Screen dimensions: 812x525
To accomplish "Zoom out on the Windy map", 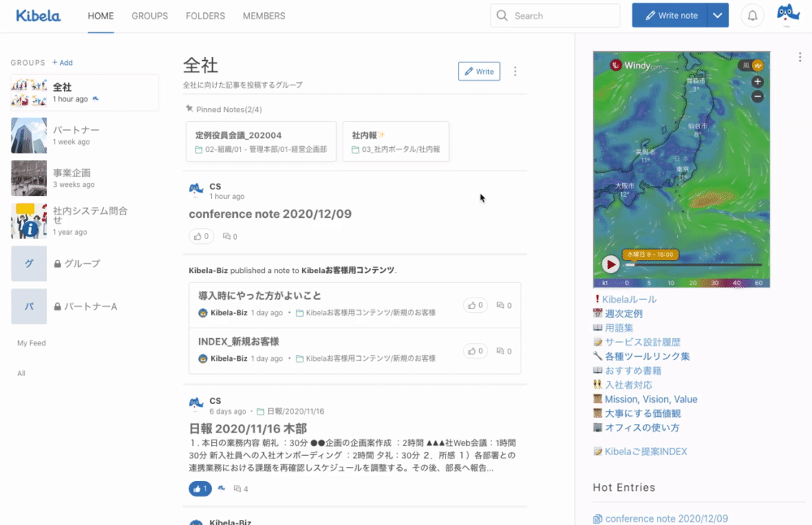I will (x=757, y=96).
